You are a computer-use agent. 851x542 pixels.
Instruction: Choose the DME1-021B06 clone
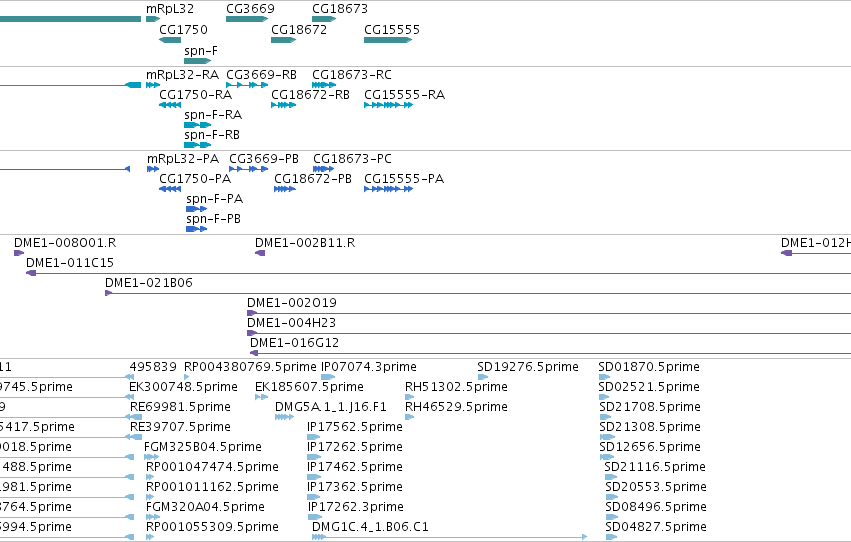pos(478,293)
